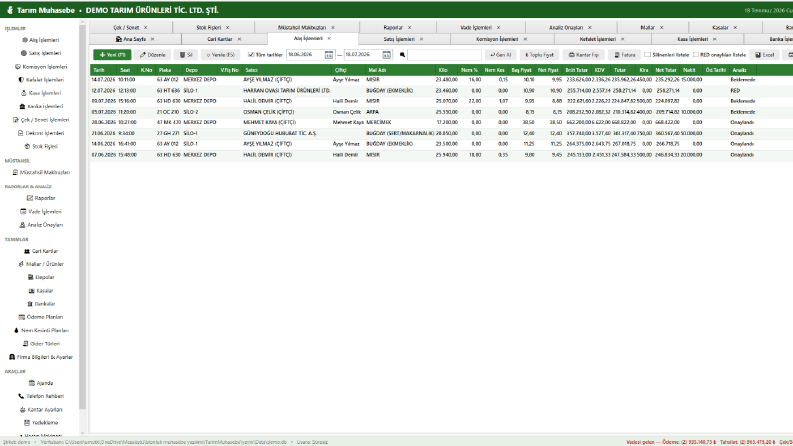Click the Excel export button
Image resolution: width=793 pixels, height=446 pixels.
[x=765, y=55]
